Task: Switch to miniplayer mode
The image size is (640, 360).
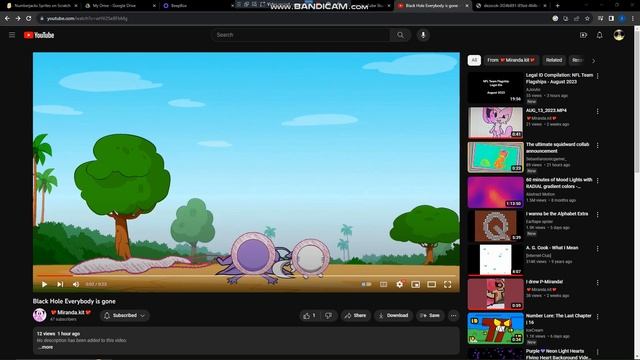Action: 416,284
